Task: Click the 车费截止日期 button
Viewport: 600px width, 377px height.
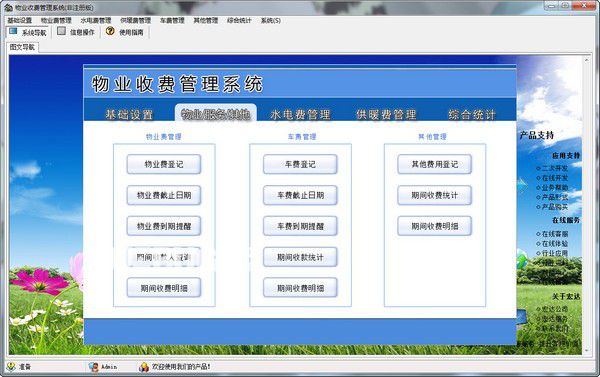Action: coord(300,195)
